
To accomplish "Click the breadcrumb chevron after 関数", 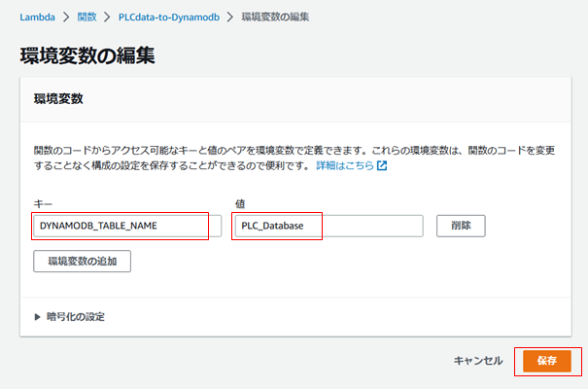I will [x=107, y=17].
